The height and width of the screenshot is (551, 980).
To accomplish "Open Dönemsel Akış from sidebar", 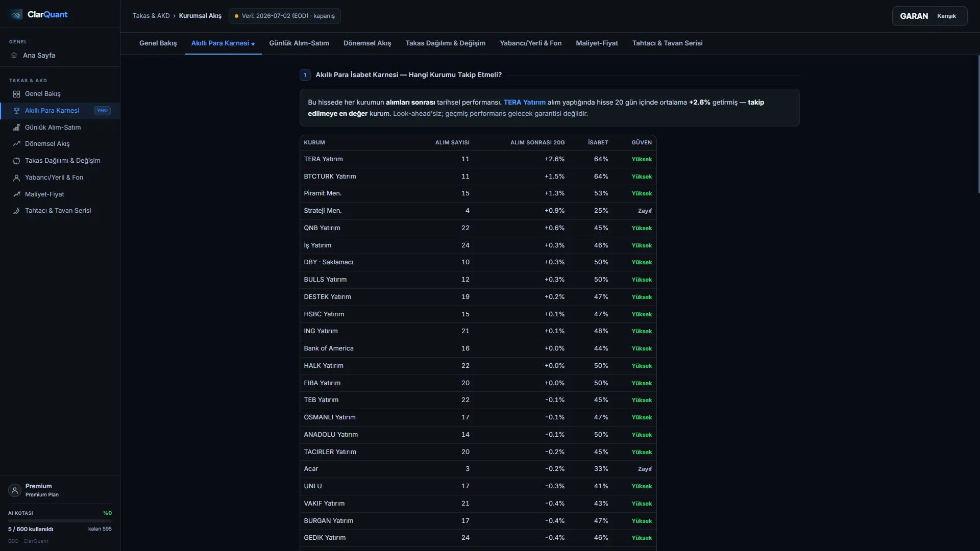I will coord(60,144).
